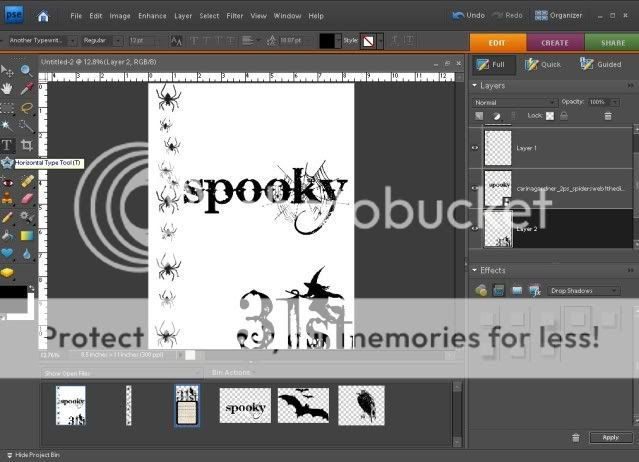Toggle lock all padlock in Layers panel

click(564, 116)
